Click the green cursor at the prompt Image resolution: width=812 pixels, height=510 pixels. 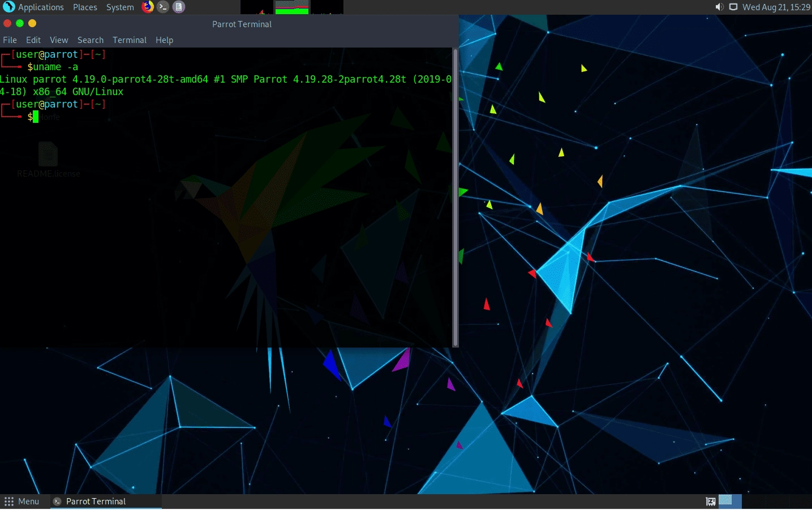[x=36, y=117]
